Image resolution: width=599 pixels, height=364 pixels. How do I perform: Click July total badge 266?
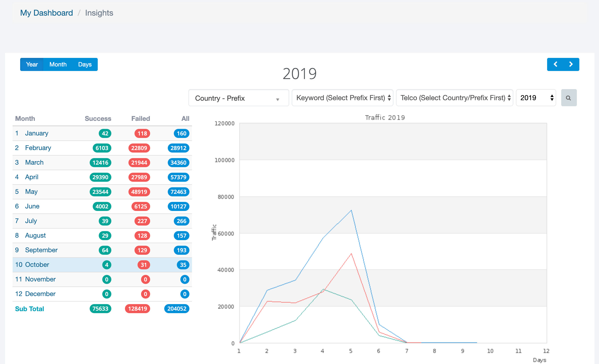pos(182,221)
